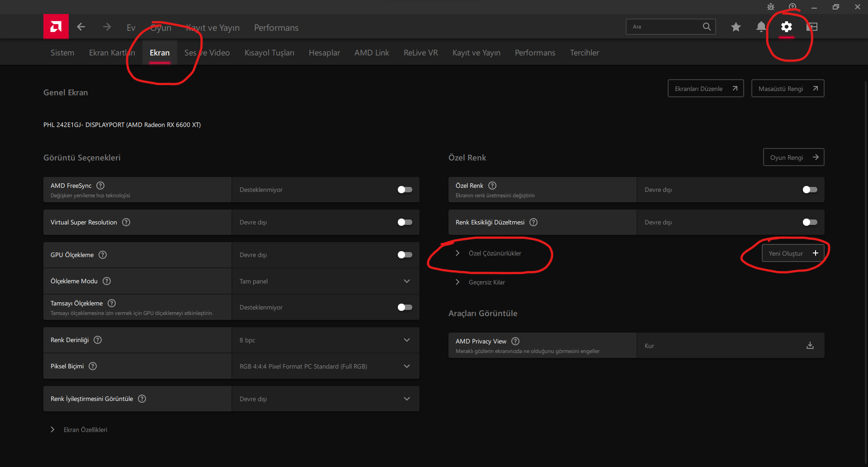Viewport: 868px width, 467px height.
Task: Show help for Piksel Biçimi
Action: coord(93,366)
